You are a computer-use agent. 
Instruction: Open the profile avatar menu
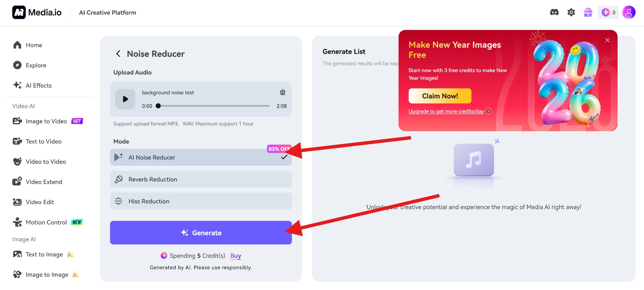coord(628,12)
